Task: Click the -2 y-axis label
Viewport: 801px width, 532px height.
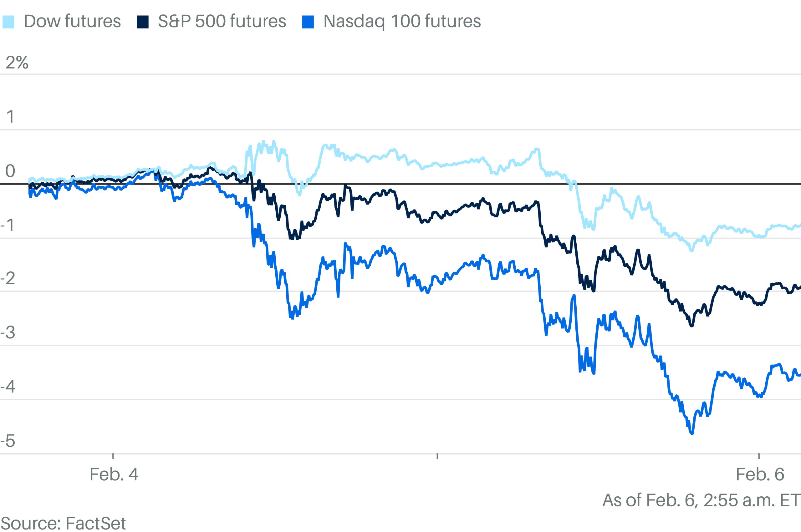Action: click(x=8, y=278)
